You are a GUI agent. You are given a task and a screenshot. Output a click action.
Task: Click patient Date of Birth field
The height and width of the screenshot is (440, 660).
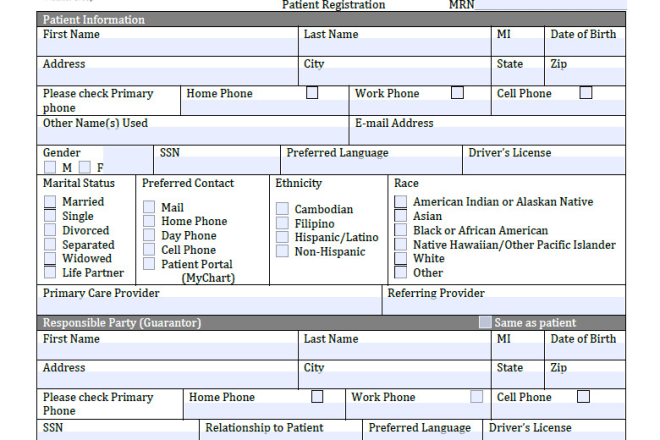585,47
